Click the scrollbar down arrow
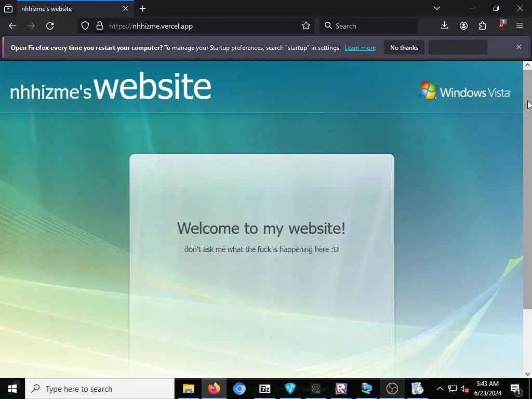Image resolution: width=532 pixels, height=399 pixels. (528, 374)
